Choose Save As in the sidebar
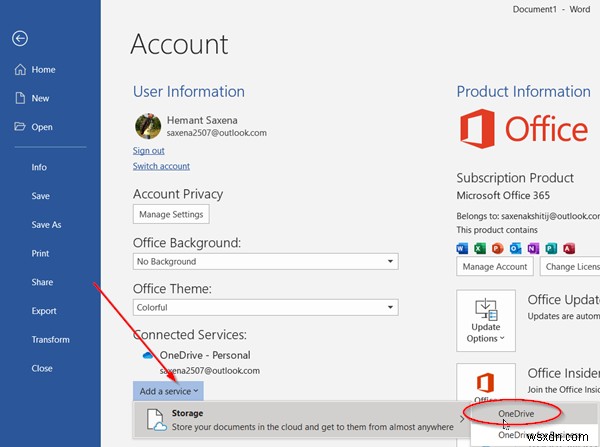Screen dimensions: 600x447 [46, 225]
